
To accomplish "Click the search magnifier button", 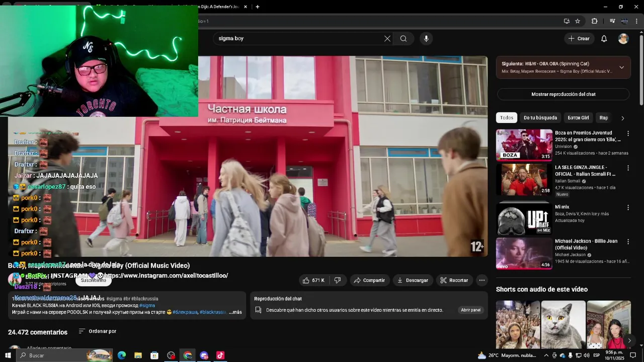I will 404,39.
